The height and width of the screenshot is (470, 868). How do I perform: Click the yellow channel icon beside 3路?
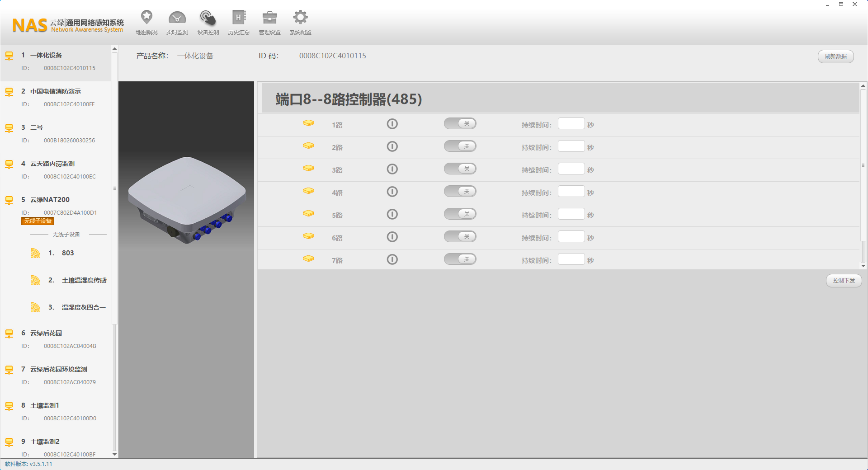pos(308,169)
